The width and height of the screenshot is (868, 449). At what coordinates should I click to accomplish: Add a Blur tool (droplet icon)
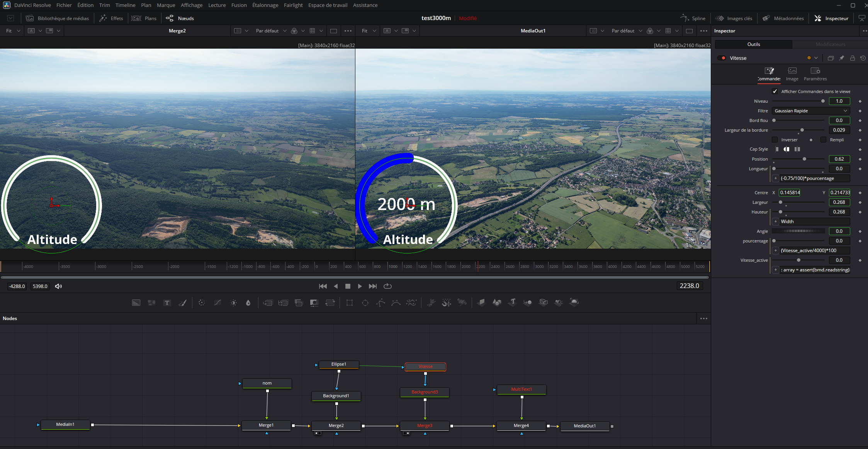[x=248, y=303]
